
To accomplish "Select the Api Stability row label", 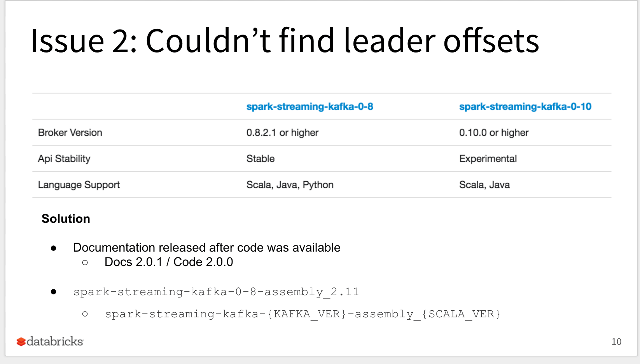I will (x=64, y=159).
